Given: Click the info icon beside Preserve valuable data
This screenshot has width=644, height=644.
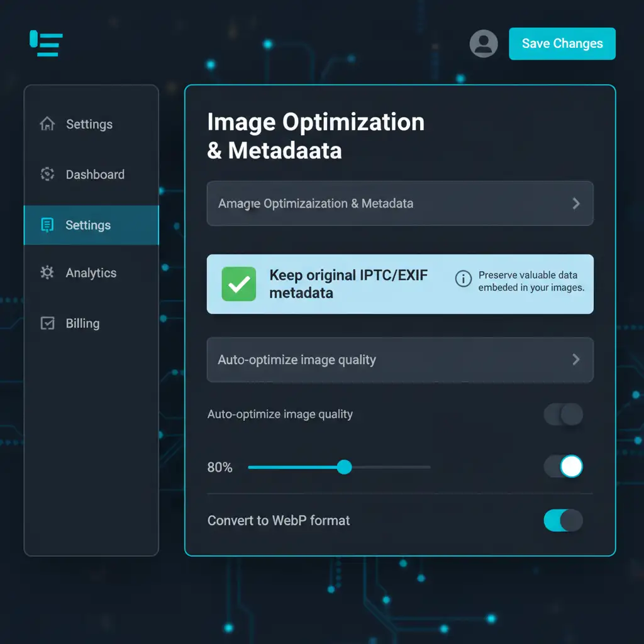Looking at the screenshot, I should 464,279.
